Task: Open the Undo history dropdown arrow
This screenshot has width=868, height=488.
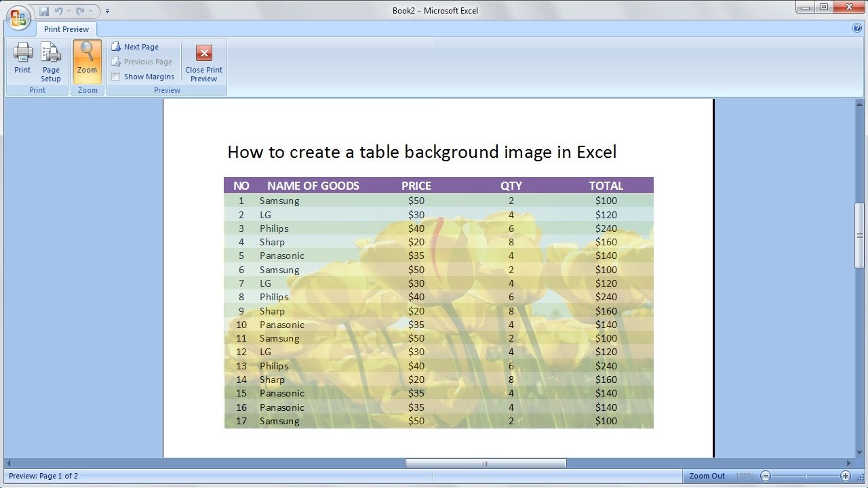Action: (x=68, y=11)
